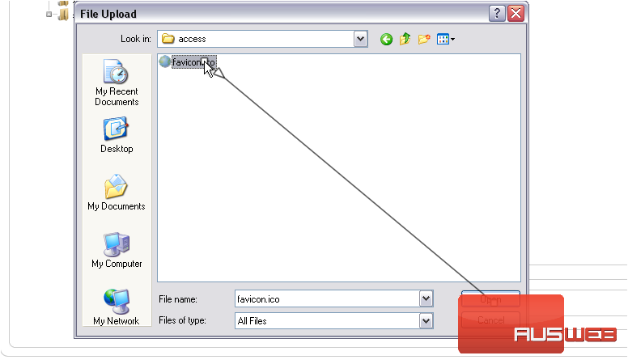Expand the File name dropdown arrow
Image resolution: width=628 pixels, height=364 pixels.
tap(426, 298)
